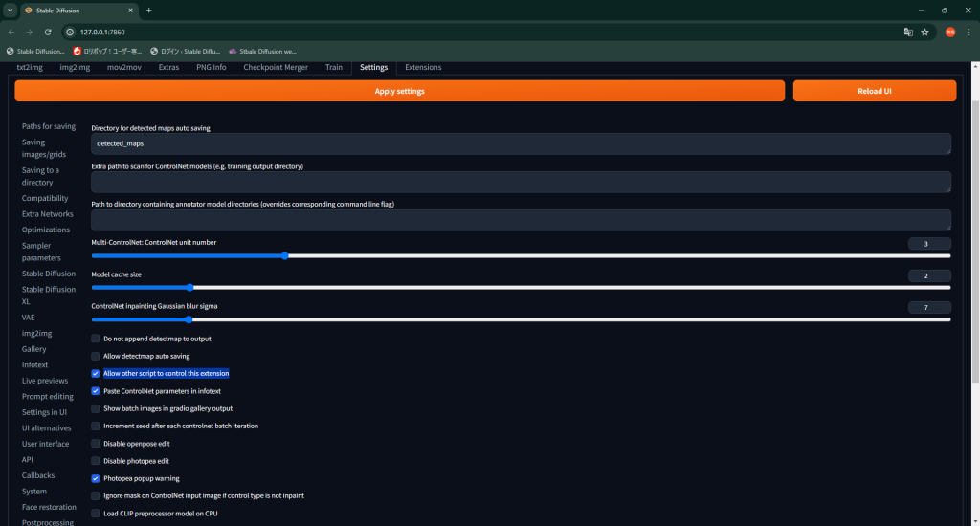Toggle the 'Disable openpose edit' checkbox
Image resolution: width=980 pixels, height=526 pixels.
tap(96, 444)
